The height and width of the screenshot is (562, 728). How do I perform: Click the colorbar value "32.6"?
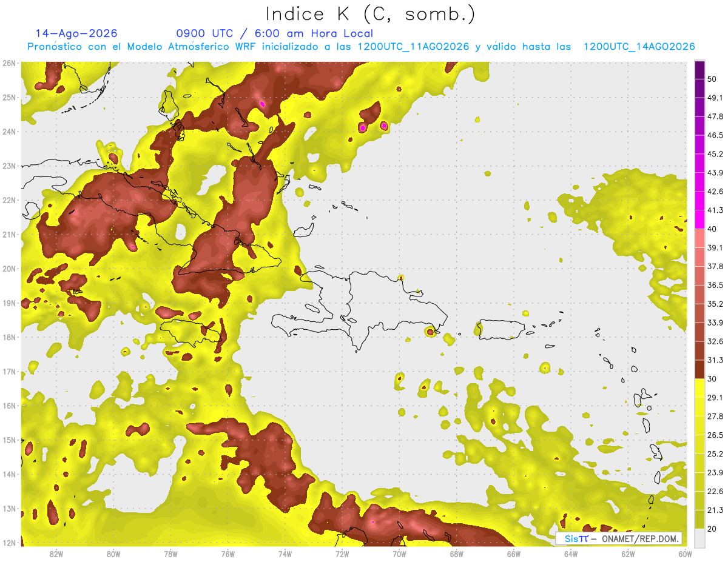[715, 342]
